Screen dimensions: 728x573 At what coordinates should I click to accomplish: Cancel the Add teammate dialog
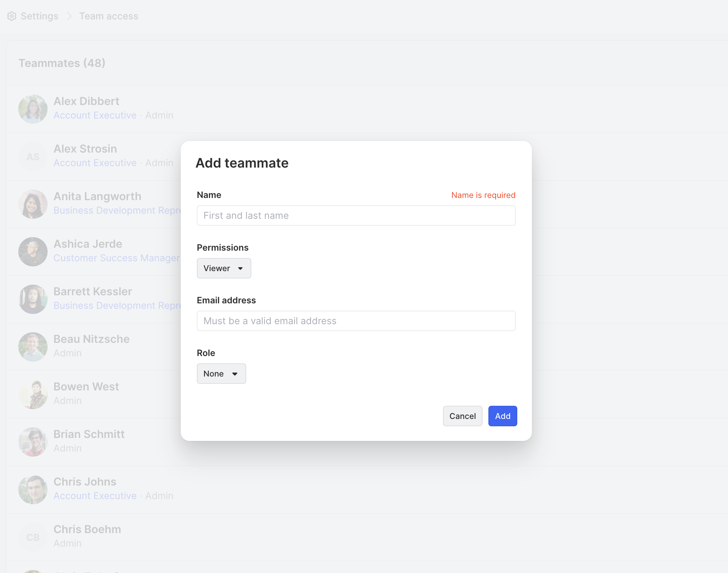462,416
